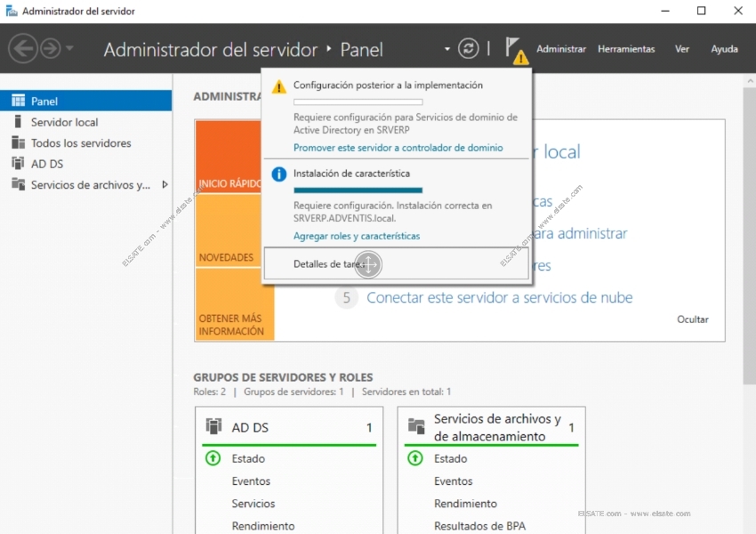Select AD DS in the sidebar

click(85, 164)
